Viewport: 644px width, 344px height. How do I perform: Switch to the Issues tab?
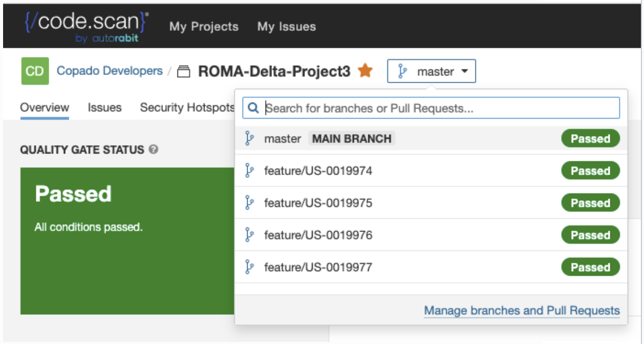click(105, 107)
